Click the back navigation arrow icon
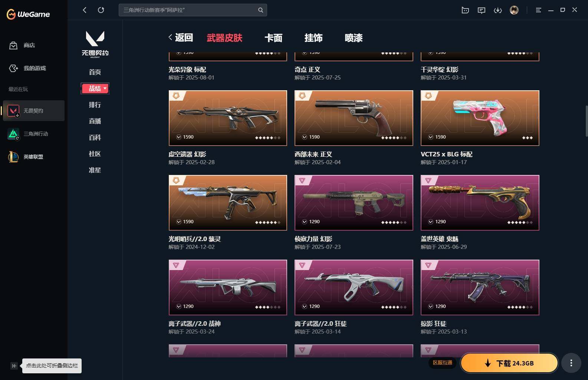Image resolution: width=588 pixels, height=380 pixels. 85,10
